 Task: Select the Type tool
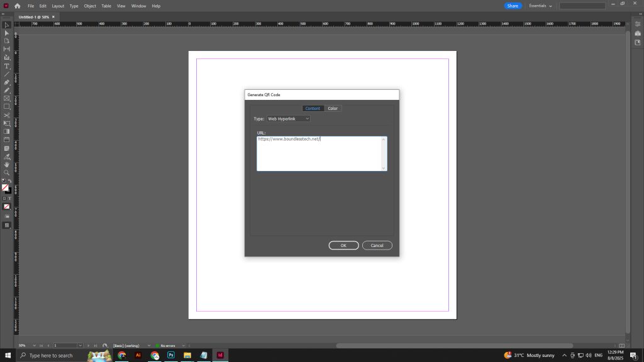click(x=7, y=65)
